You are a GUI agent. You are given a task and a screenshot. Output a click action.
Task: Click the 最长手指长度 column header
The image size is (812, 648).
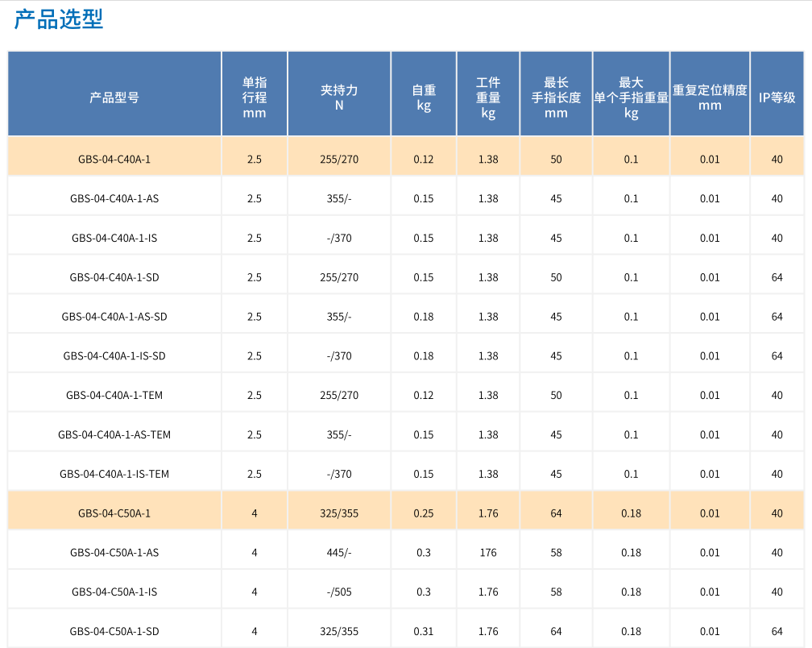point(556,98)
